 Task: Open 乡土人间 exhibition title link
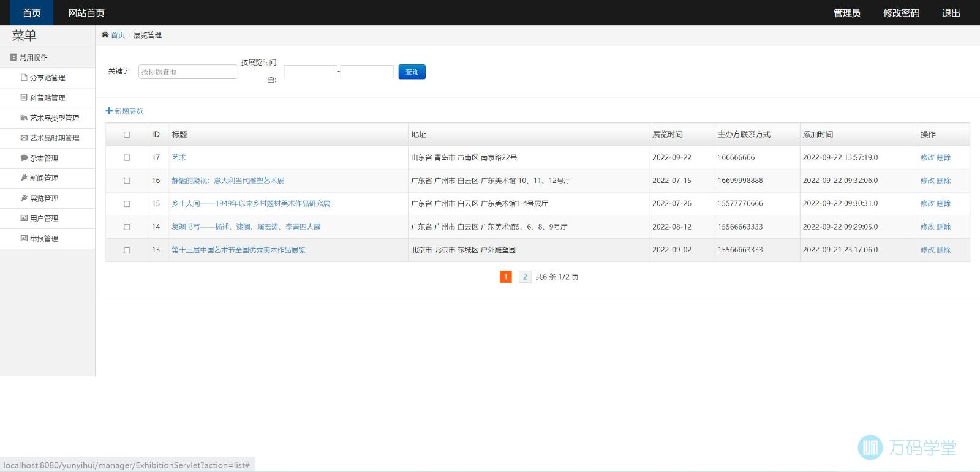coord(251,203)
